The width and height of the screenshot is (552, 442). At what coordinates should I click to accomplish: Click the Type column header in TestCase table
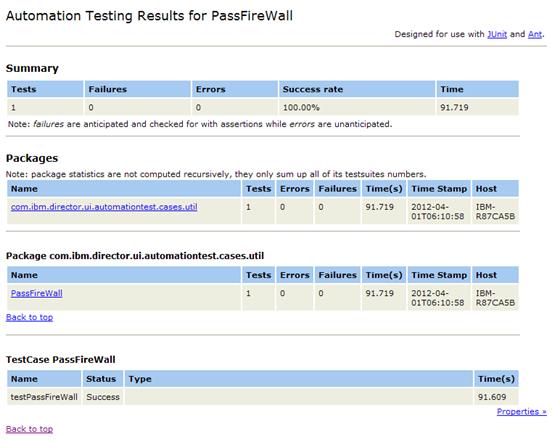click(299, 379)
